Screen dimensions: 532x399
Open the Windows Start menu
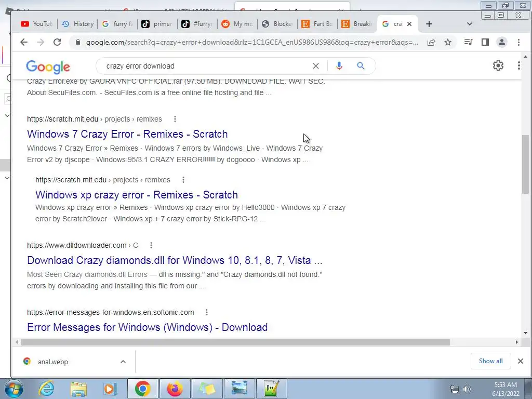tap(14, 389)
